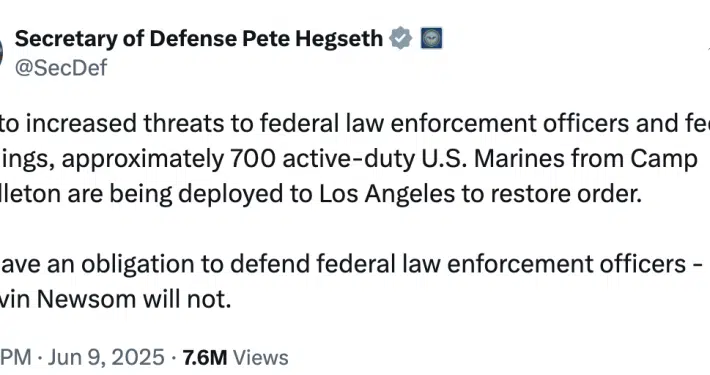Viewport: 710px width, 375px height.
Task: Open the partially visible profile avatar
Action: pyautogui.click(x=1, y=51)
